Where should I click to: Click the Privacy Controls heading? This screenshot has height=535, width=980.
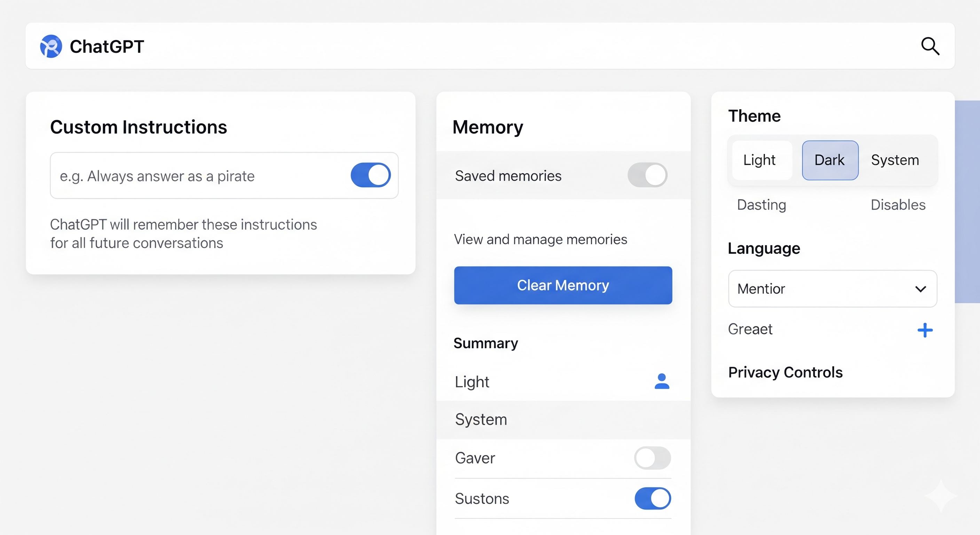point(785,372)
